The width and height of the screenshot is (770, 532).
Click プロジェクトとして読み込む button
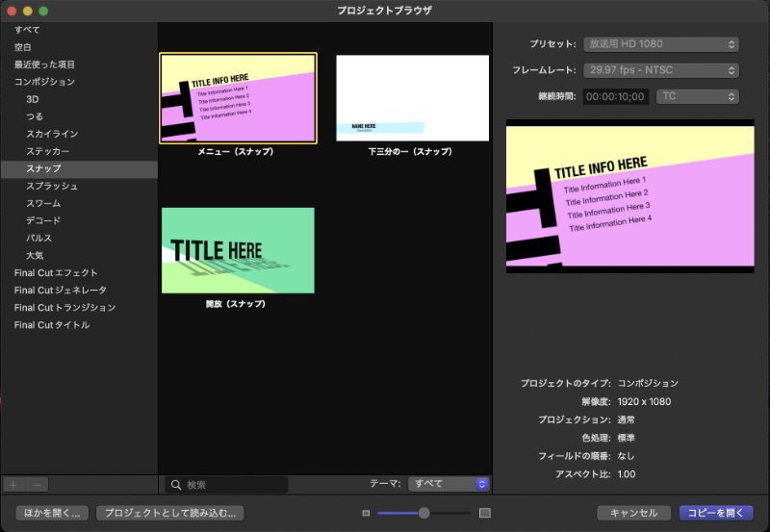pos(169,513)
